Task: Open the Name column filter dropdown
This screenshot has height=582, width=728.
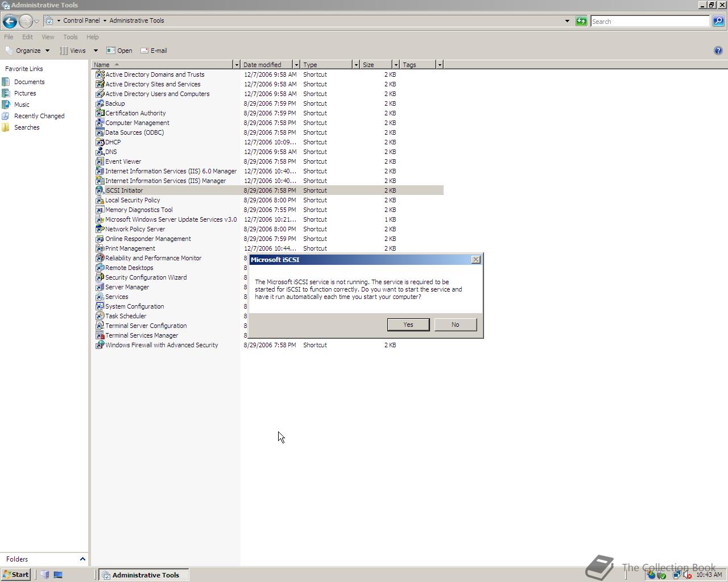Action: (x=237, y=65)
